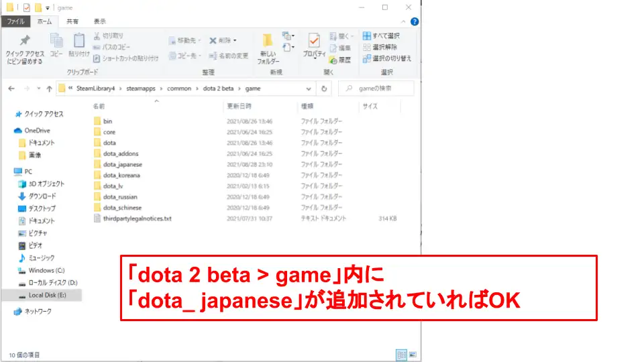
Task: Sort by Size (サイズ) column header
Action: click(370, 107)
